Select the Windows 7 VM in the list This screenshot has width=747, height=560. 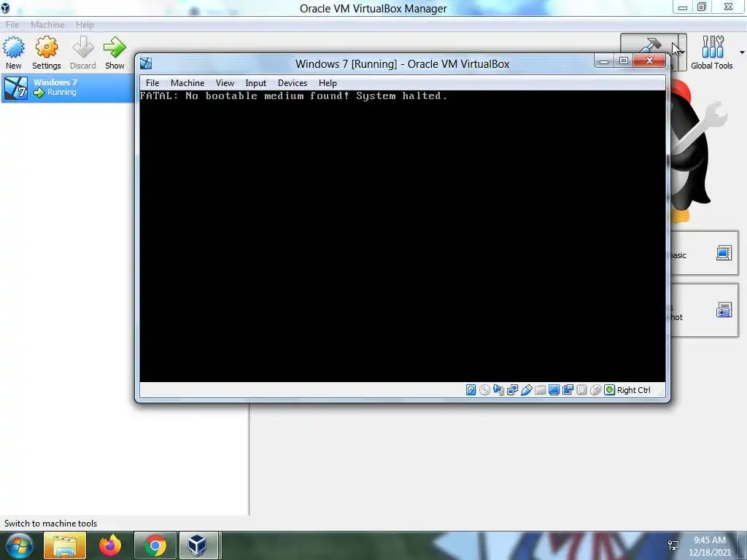coord(68,87)
